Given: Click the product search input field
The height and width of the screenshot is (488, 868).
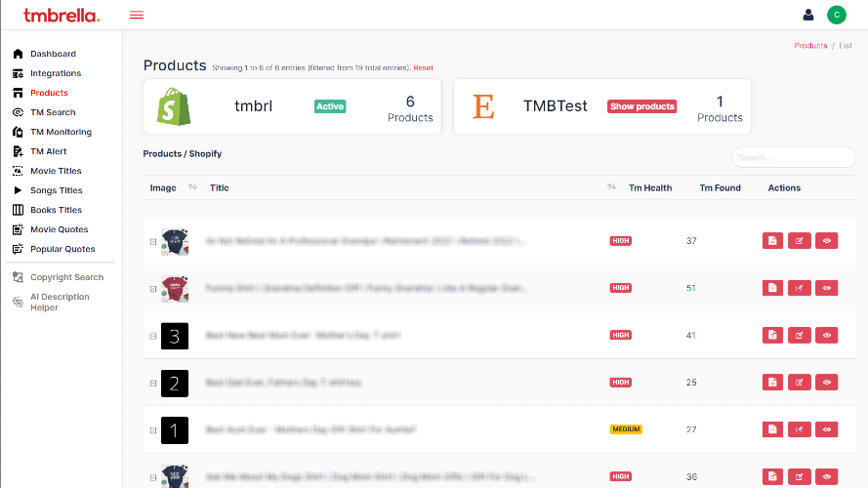Looking at the screenshot, I should coord(793,157).
